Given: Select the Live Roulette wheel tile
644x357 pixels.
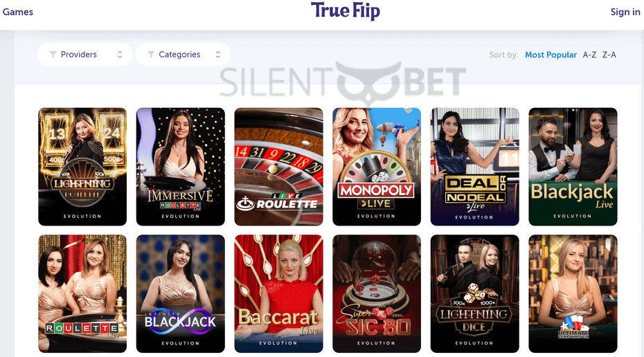Looking at the screenshot, I should tap(279, 167).
